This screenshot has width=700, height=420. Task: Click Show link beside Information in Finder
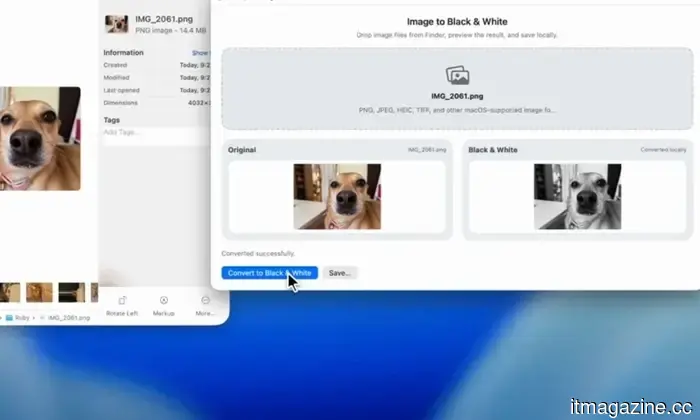click(x=200, y=53)
